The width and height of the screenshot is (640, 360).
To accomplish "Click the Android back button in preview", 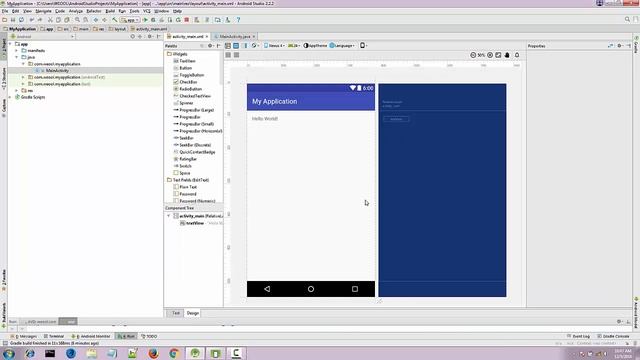I will (267, 289).
